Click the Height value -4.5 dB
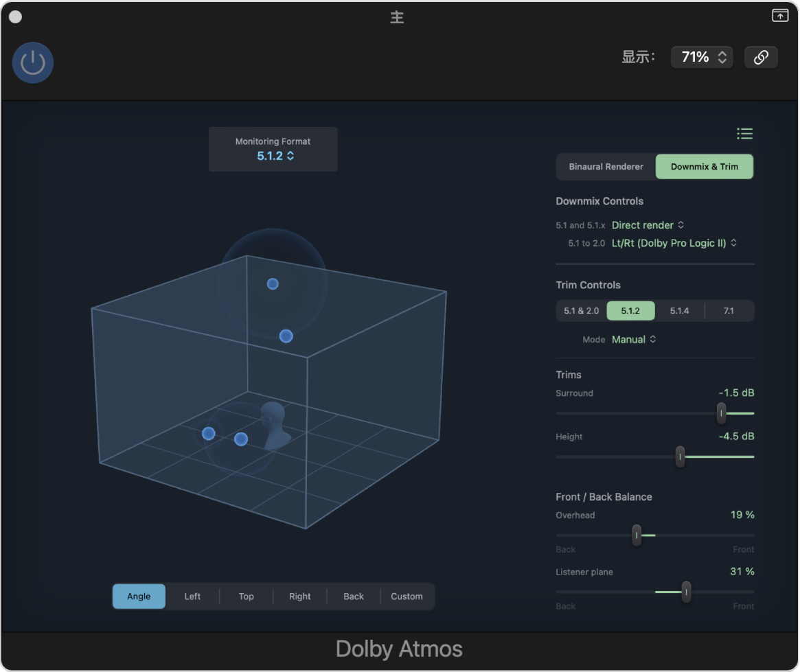 [x=736, y=437]
